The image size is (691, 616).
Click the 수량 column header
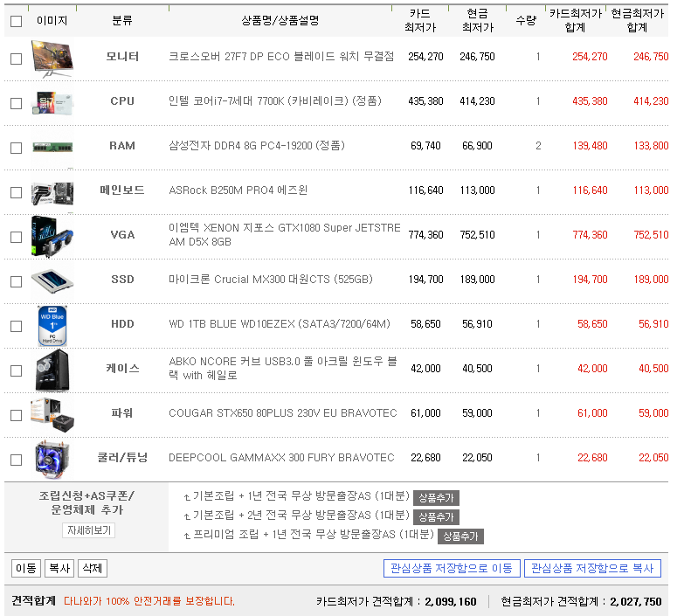(526, 20)
